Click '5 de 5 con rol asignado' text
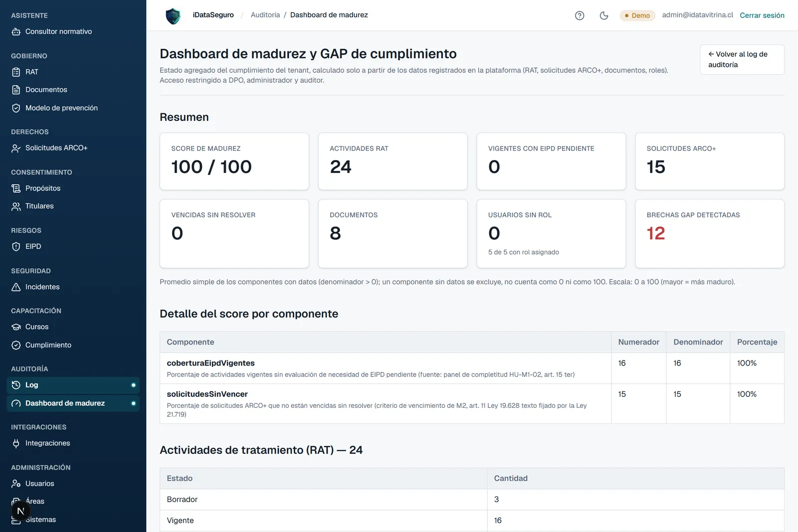The image size is (798, 532). click(x=523, y=252)
